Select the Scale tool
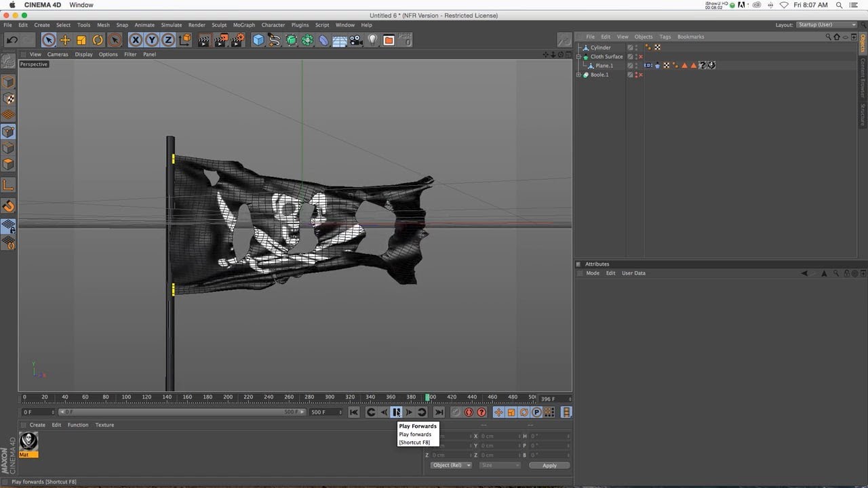Screen dimensions: 868x488 tap(81, 40)
